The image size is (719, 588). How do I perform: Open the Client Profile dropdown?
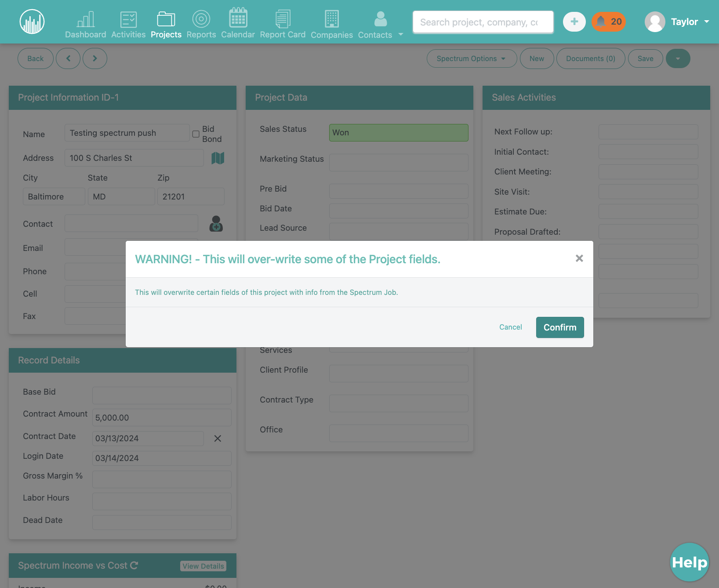tap(399, 374)
